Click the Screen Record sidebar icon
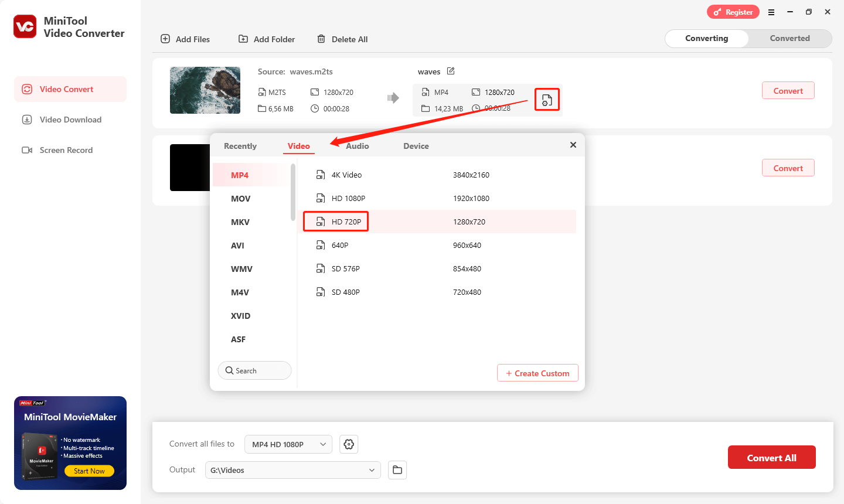 [x=27, y=150]
